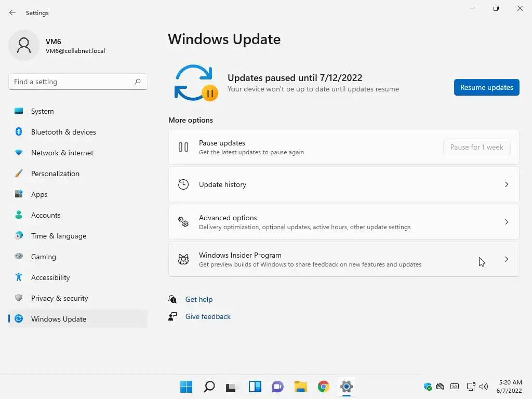This screenshot has width=532, height=399.
Task: Open Time & language settings
Action: (78, 235)
